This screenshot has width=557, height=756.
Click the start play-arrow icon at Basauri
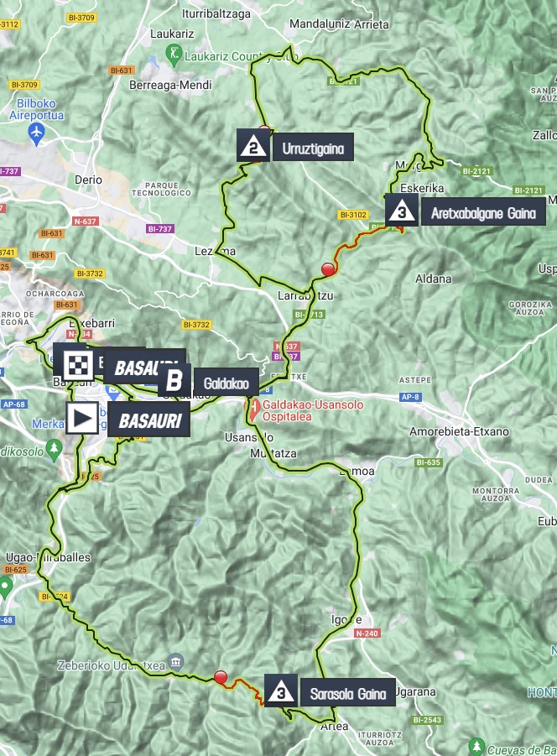(x=82, y=418)
